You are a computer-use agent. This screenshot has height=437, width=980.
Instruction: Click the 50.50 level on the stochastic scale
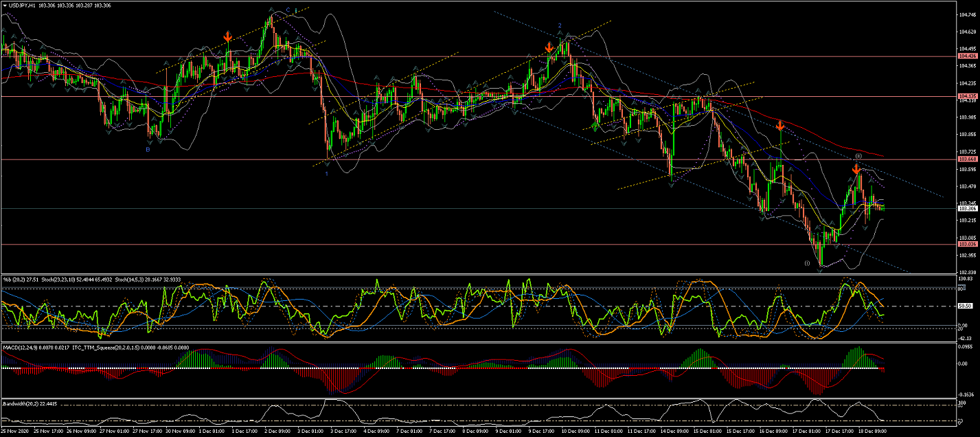tap(966, 306)
